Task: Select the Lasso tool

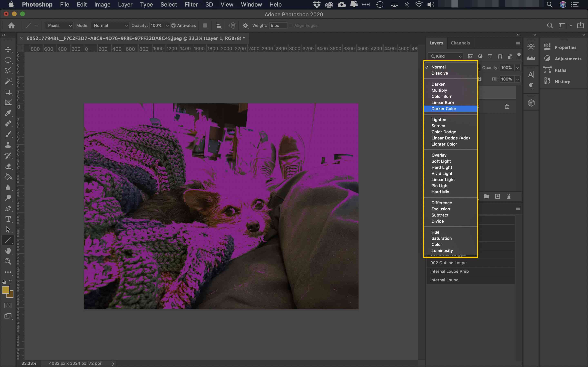Action: pyautogui.click(x=8, y=71)
